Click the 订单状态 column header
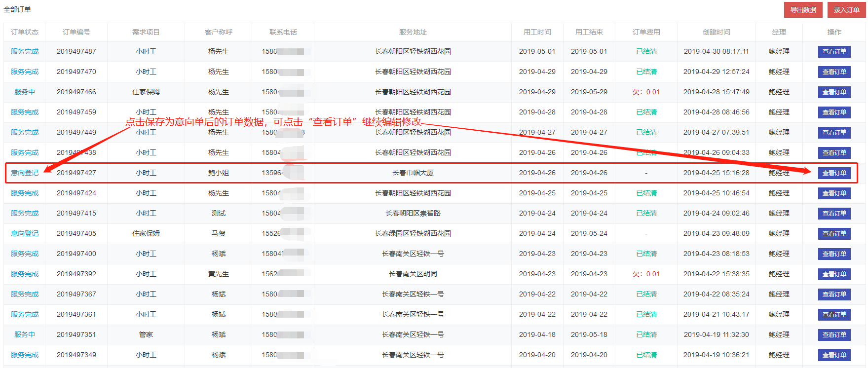 25,32
